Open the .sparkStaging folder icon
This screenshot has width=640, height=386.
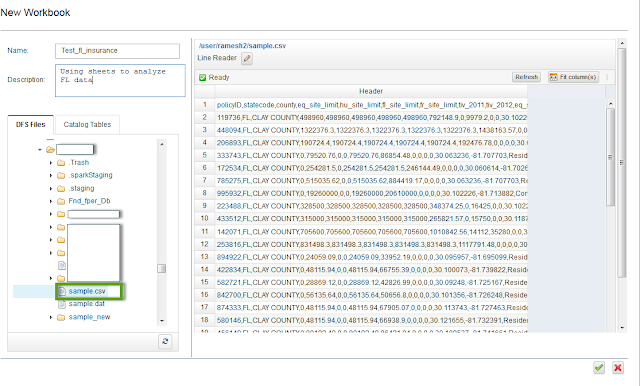pyautogui.click(x=61, y=175)
